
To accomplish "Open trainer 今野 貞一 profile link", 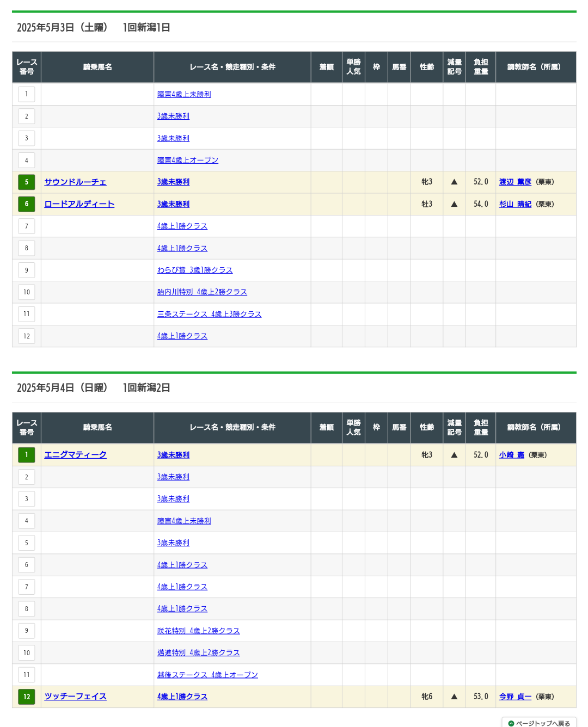I will [515, 697].
